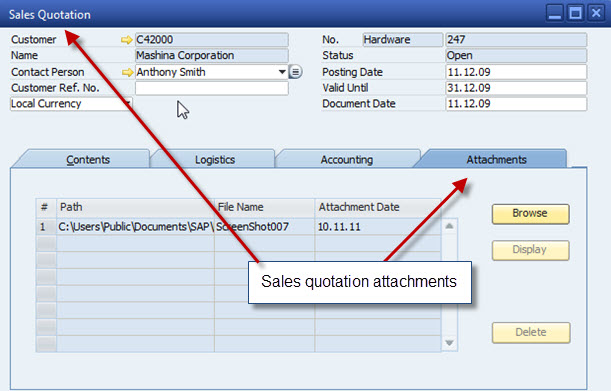611x391 pixels.
Task: Click the Attachment Date column header
Action: click(378, 207)
